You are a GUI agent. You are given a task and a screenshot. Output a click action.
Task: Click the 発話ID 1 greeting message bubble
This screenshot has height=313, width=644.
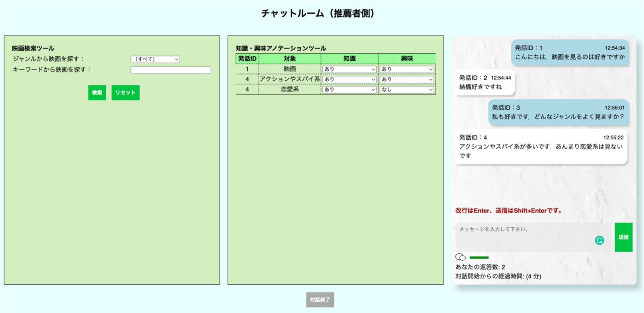coord(570,52)
